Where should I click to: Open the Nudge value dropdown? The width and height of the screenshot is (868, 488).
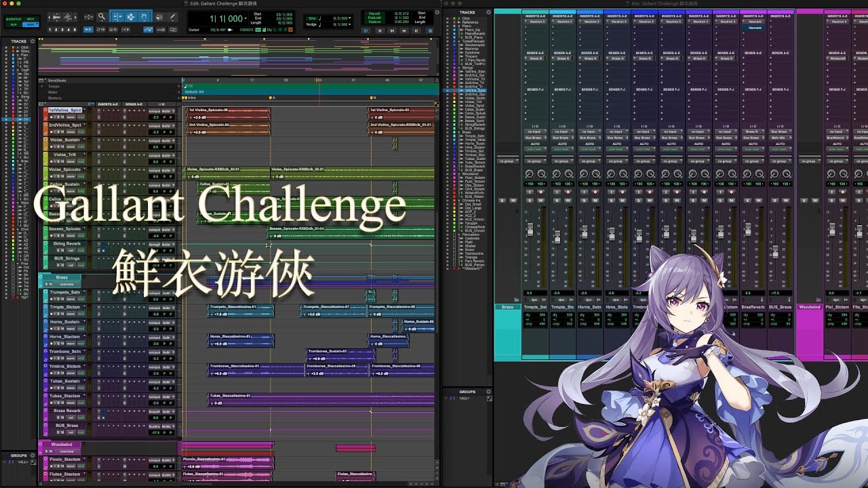[x=349, y=24]
